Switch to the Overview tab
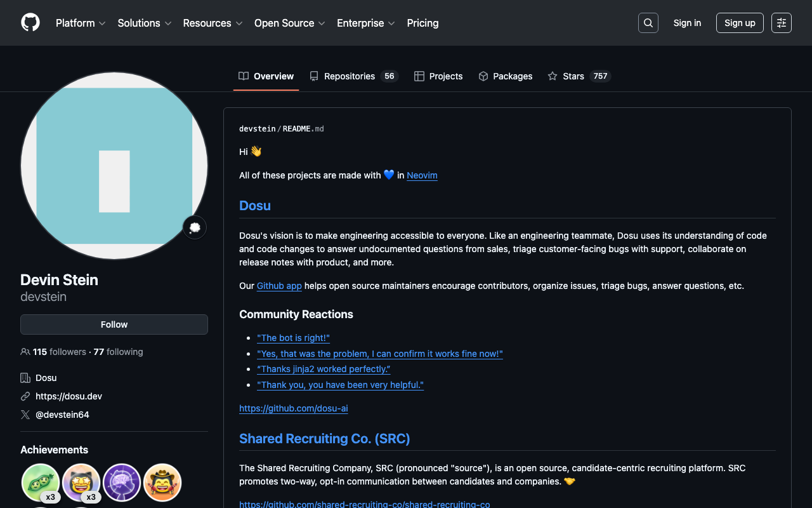The image size is (812, 508). [266, 76]
